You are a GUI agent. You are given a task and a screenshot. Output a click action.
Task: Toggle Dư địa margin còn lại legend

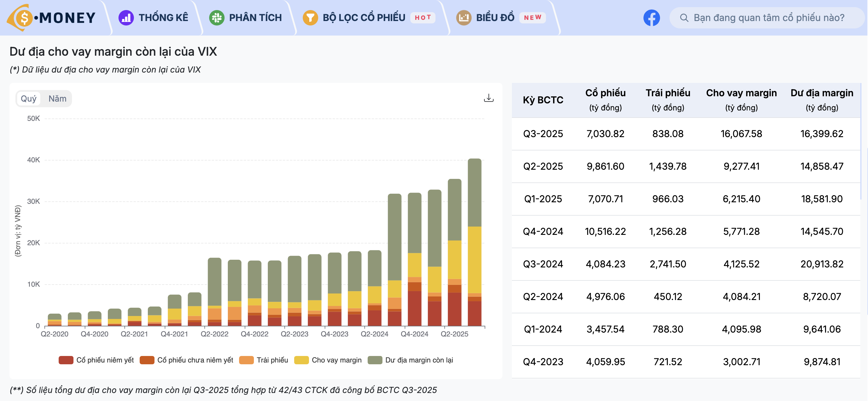click(x=419, y=360)
